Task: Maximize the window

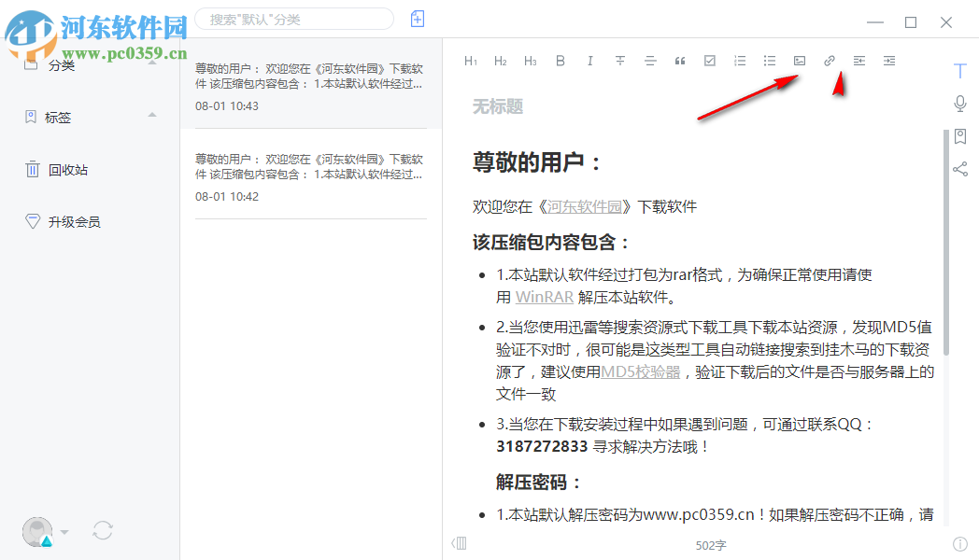Action: [911, 22]
